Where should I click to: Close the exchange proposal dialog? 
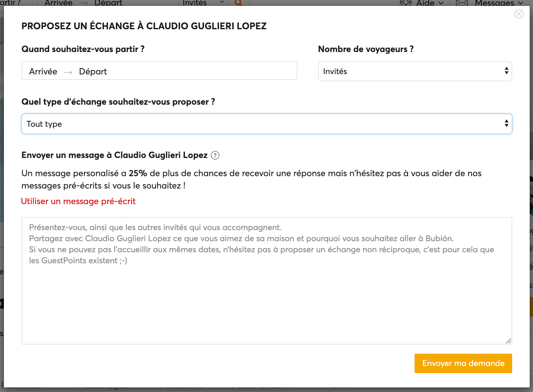pyautogui.click(x=519, y=14)
